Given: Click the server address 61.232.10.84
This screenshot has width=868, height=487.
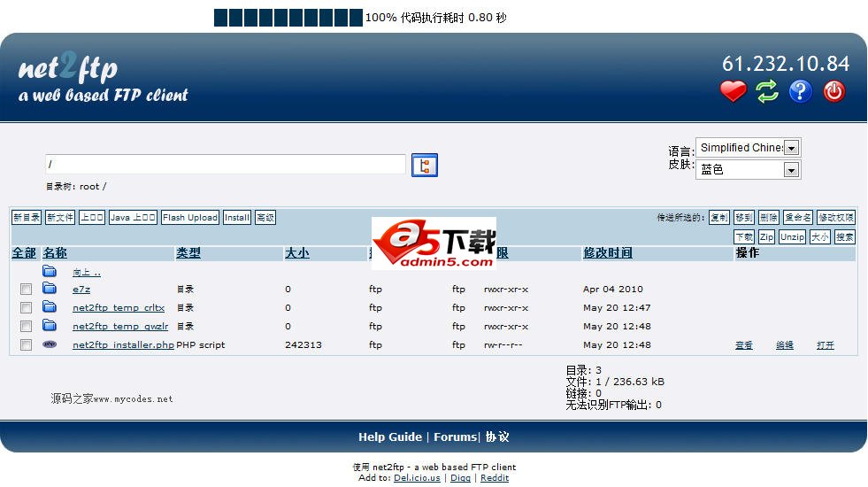Looking at the screenshot, I should [786, 64].
